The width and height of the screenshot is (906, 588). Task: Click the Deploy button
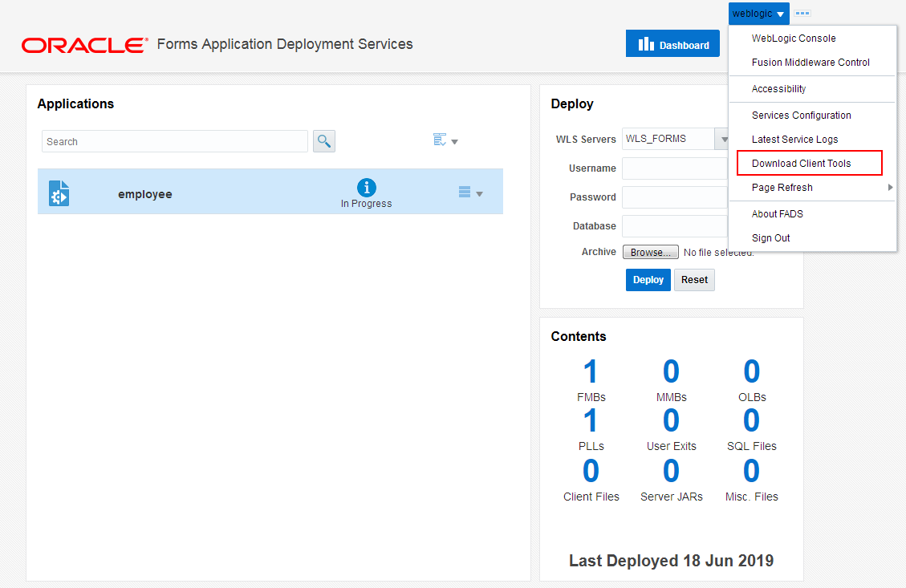tap(648, 279)
